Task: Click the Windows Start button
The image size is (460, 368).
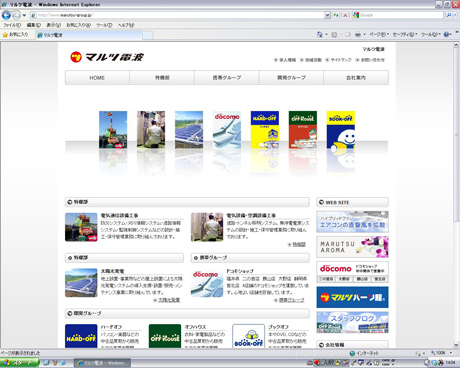Action: [19, 363]
